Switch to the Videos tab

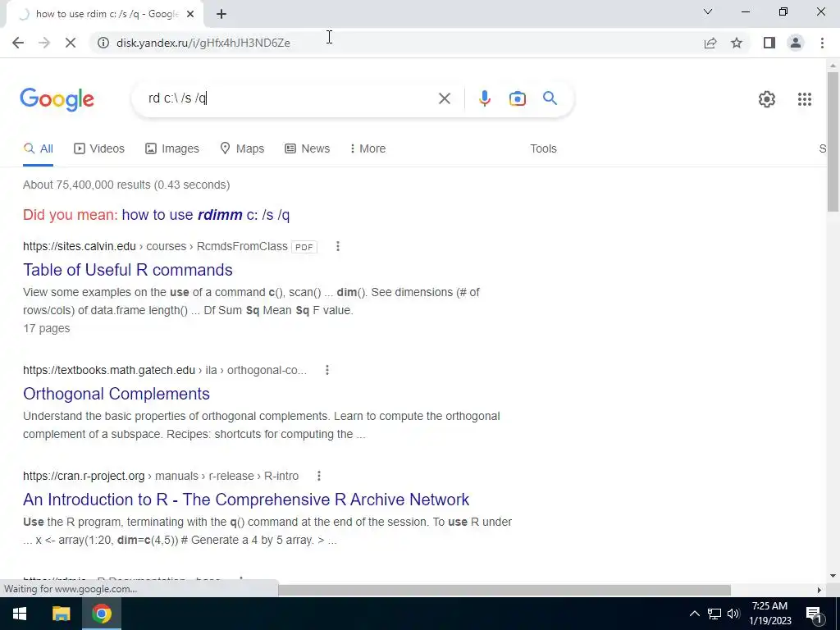coord(99,149)
